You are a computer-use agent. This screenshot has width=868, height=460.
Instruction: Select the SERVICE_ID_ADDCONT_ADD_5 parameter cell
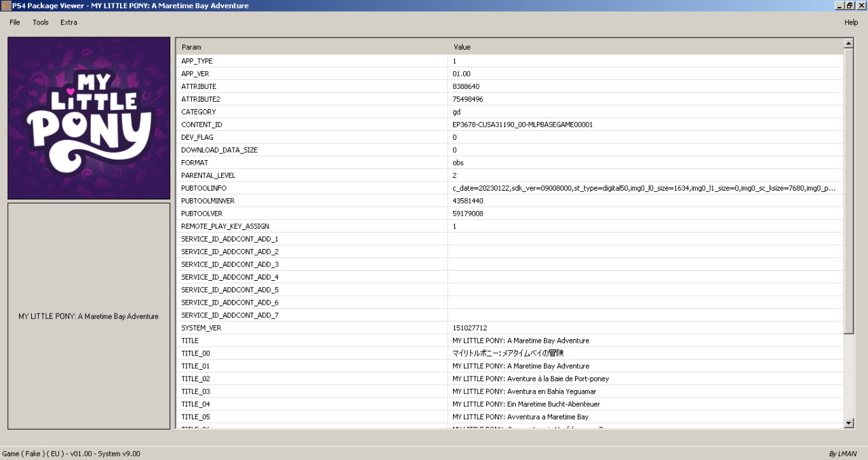pyautogui.click(x=312, y=290)
